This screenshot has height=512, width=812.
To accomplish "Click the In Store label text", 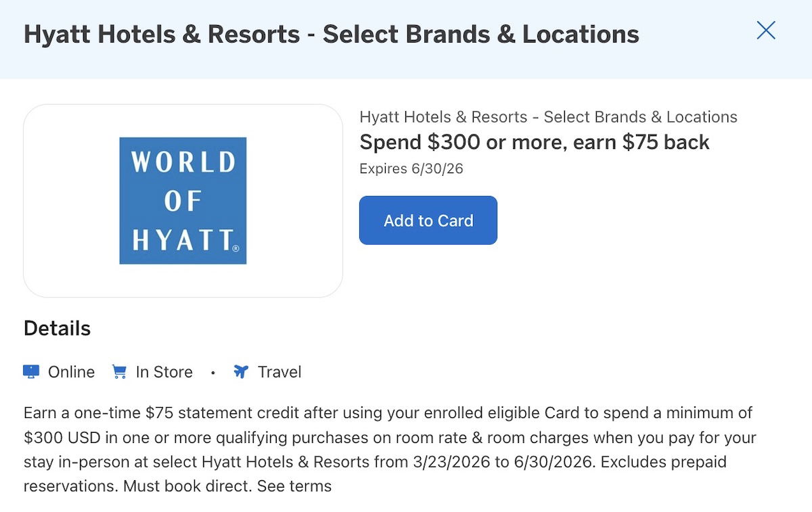I will tap(164, 372).
